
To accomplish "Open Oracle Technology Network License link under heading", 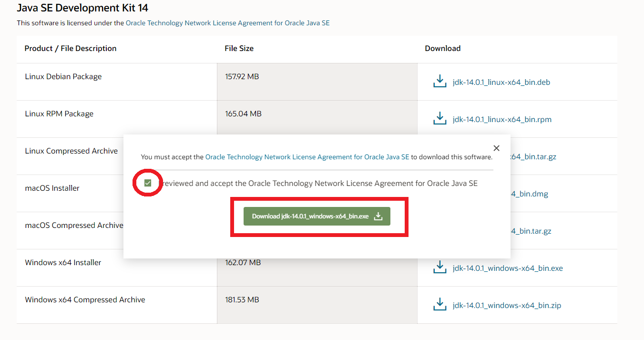I will click(227, 23).
